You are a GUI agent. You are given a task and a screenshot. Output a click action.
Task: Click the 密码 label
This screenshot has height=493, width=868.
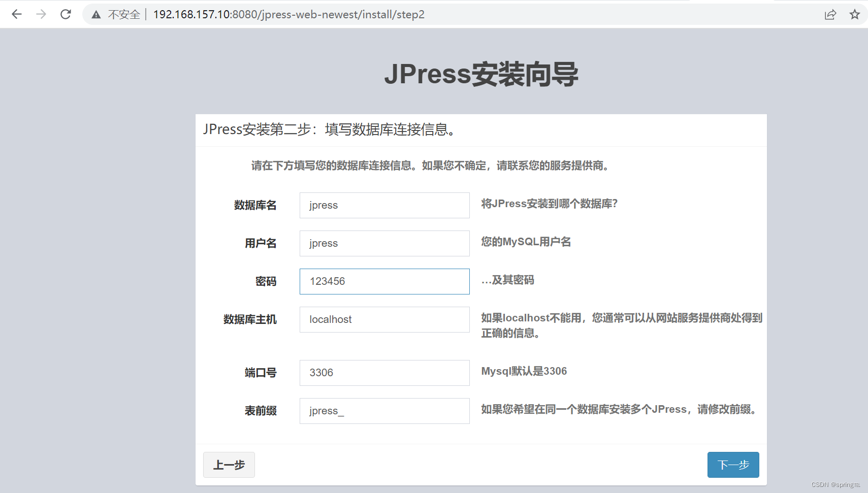[266, 281]
